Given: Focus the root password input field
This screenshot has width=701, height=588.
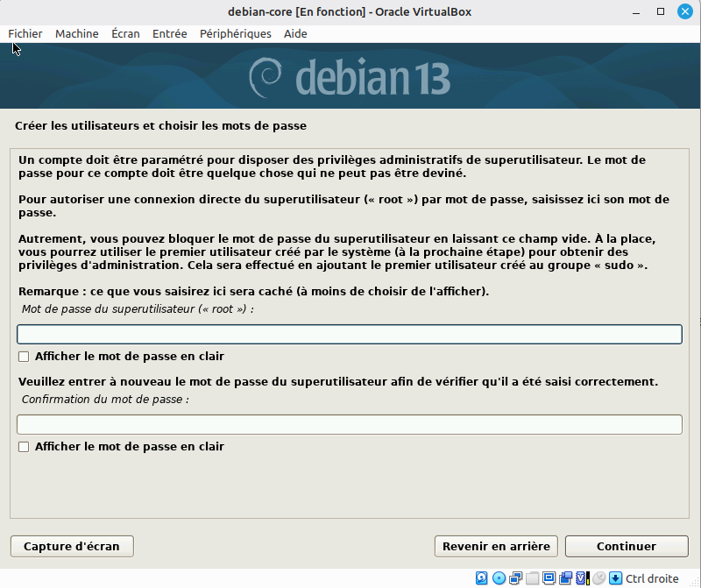Looking at the screenshot, I should tap(349, 335).
